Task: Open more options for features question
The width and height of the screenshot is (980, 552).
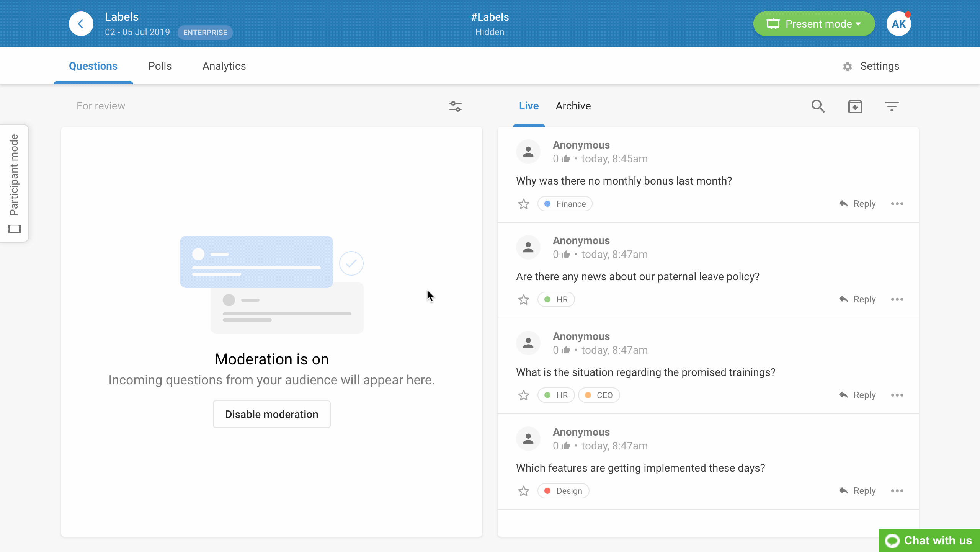Action: [x=897, y=491]
